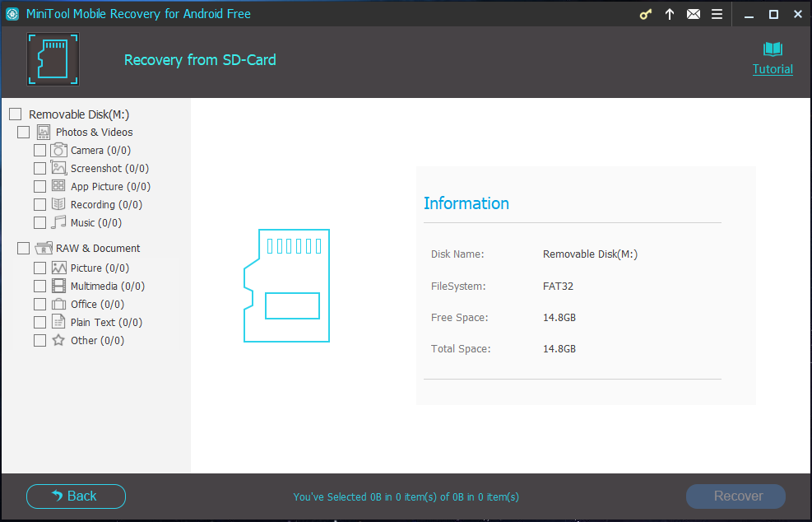Check the RAW & Document checkbox
This screenshot has height=522, width=812.
click(23, 249)
